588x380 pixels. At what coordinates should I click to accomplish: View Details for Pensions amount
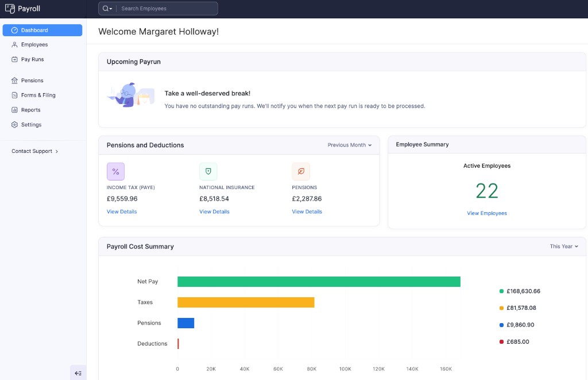coord(307,212)
